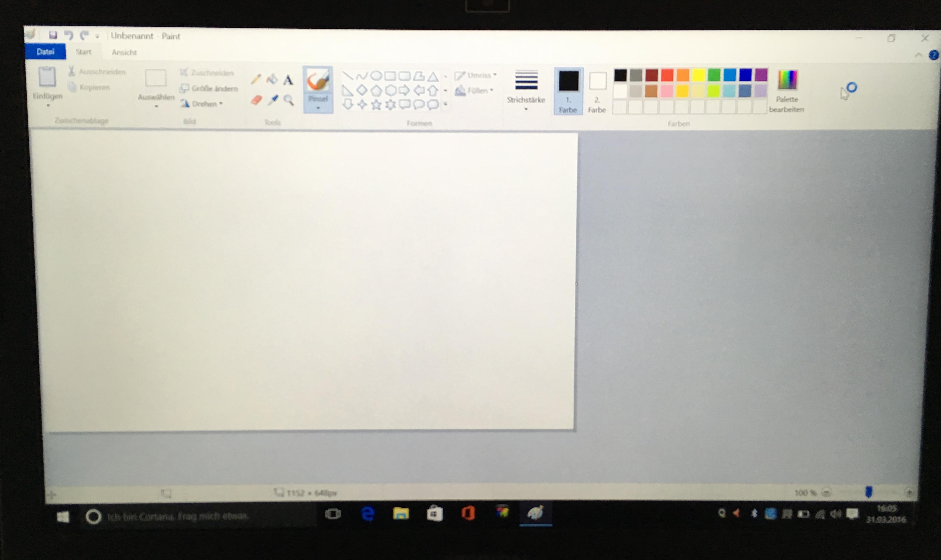This screenshot has width=941, height=560.
Task: Collapse the ribbon with the chevron arrow
Action: [x=918, y=55]
